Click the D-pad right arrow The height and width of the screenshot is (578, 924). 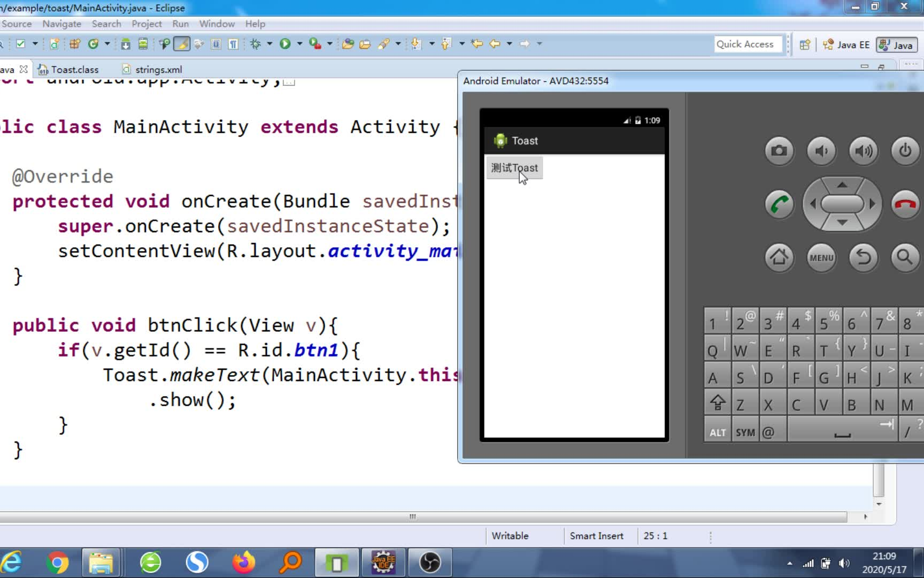[872, 204]
